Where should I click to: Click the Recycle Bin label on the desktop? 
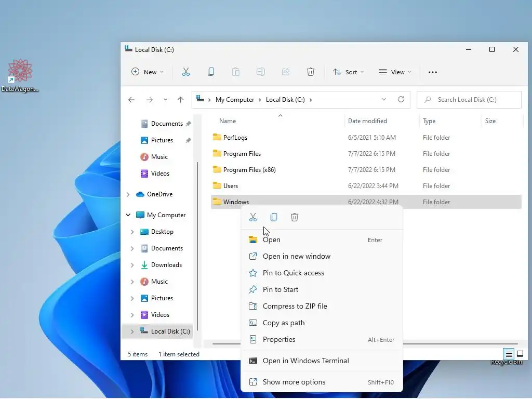coord(506,362)
